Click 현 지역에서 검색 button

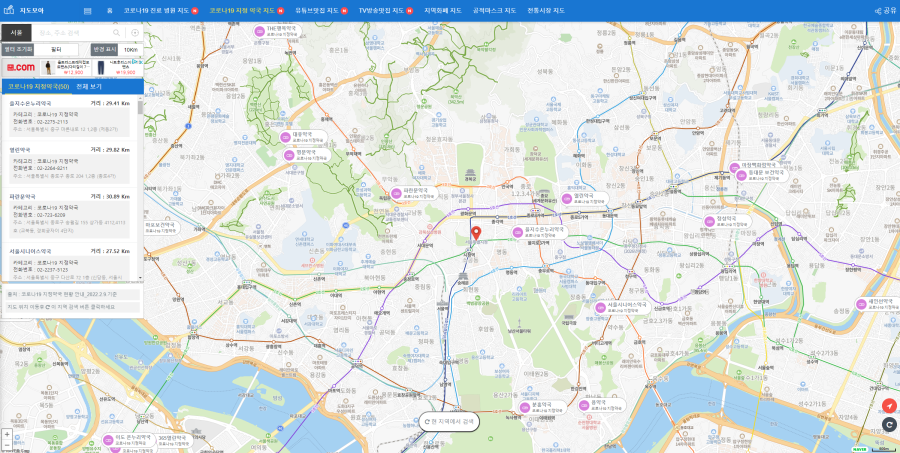point(449,421)
